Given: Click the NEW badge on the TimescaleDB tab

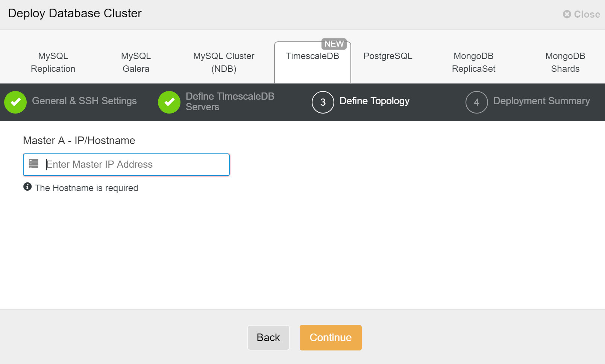Looking at the screenshot, I should 334,44.
